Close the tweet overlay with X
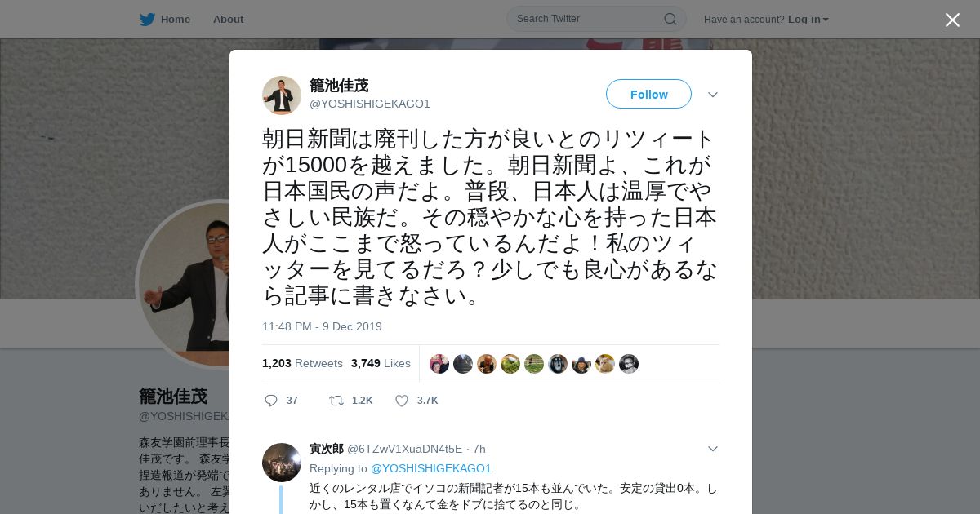The width and height of the screenshot is (980, 514). pos(952,20)
